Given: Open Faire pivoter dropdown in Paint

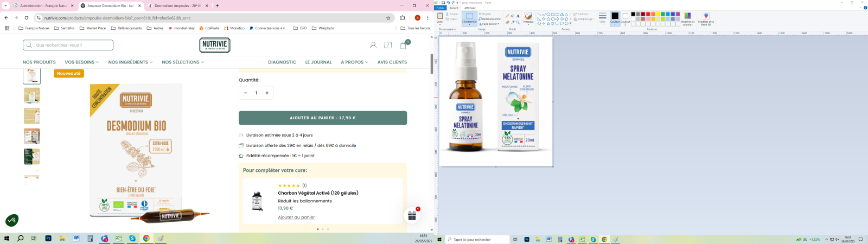Looking at the screenshot, I should click(x=489, y=24).
